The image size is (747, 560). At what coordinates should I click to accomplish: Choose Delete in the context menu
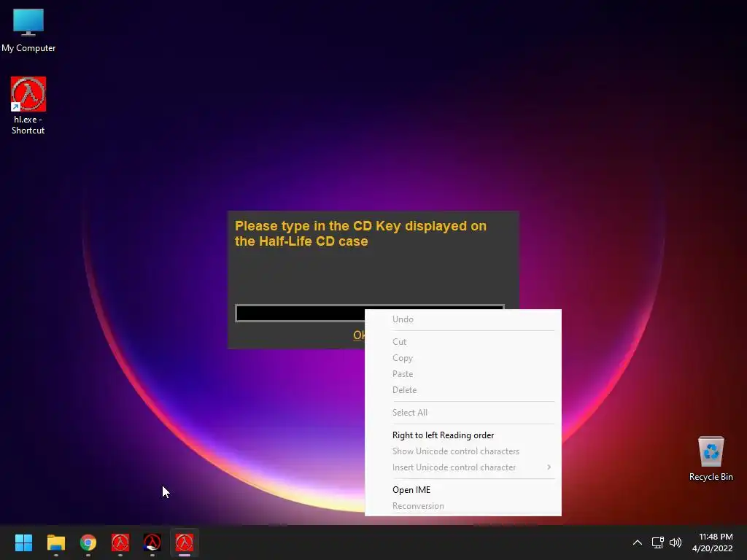click(x=463, y=390)
